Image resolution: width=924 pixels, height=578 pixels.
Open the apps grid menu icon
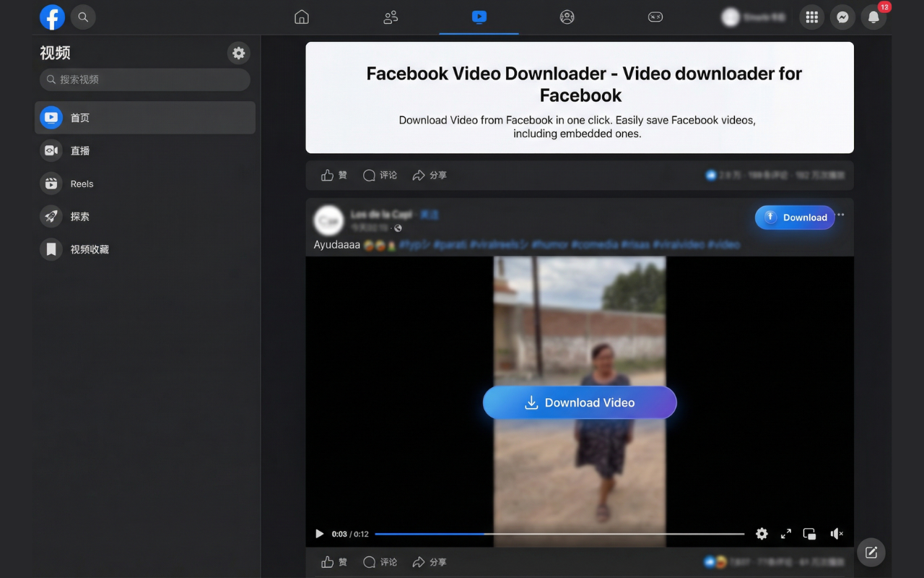pyautogui.click(x=811, y=17)
